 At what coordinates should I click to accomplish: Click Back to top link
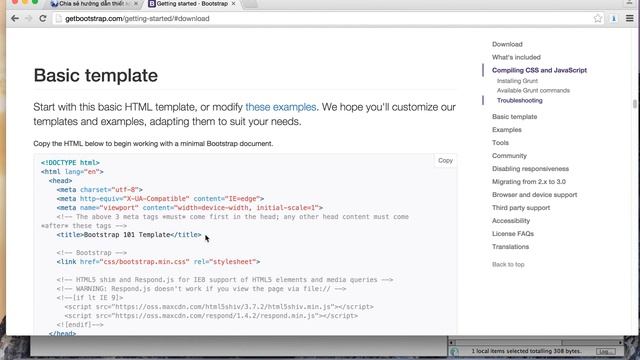pyautogui.click(x=508, y=264)
